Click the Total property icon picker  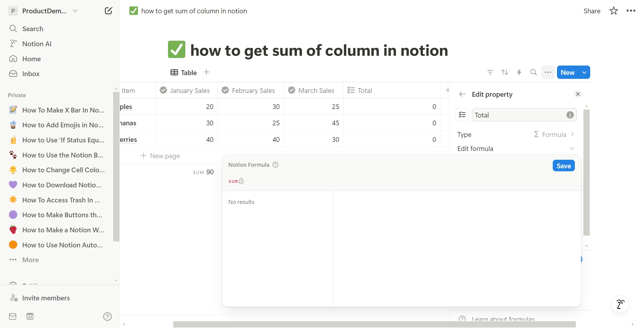coord(462,115)
